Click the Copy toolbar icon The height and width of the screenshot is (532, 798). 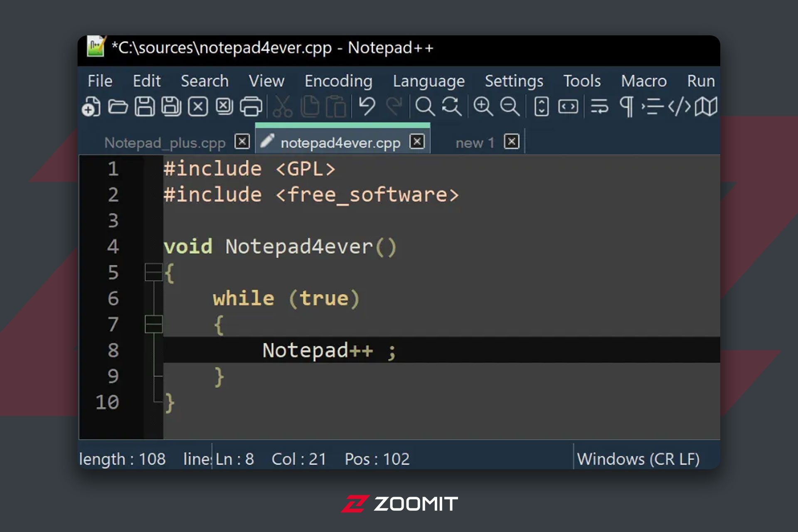point(310,106)
